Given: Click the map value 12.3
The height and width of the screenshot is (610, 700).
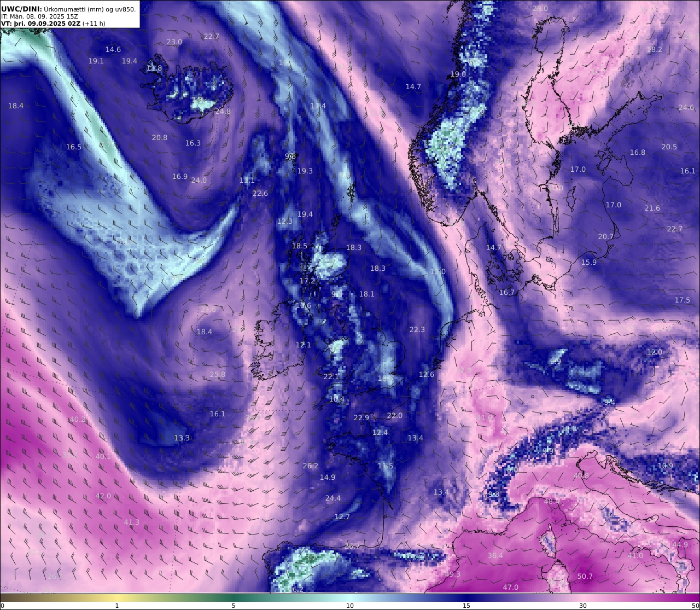Looking at the screenshot, I should pyautogui.click(x=285, y=222).
